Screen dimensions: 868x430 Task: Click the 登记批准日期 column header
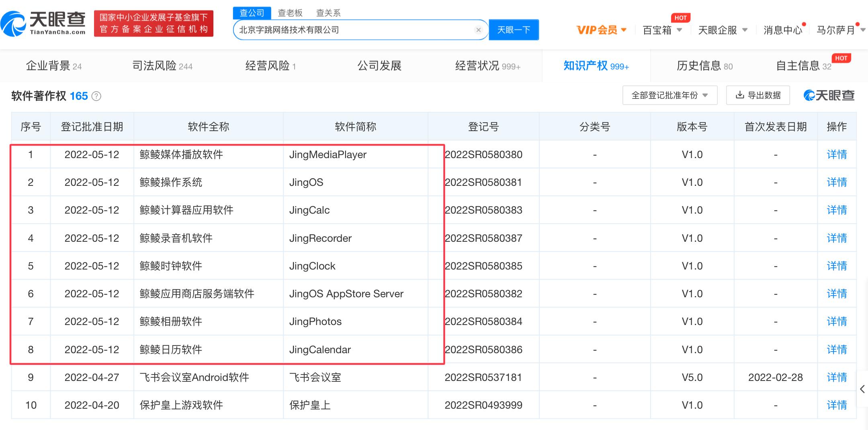[x=92, y=127]
